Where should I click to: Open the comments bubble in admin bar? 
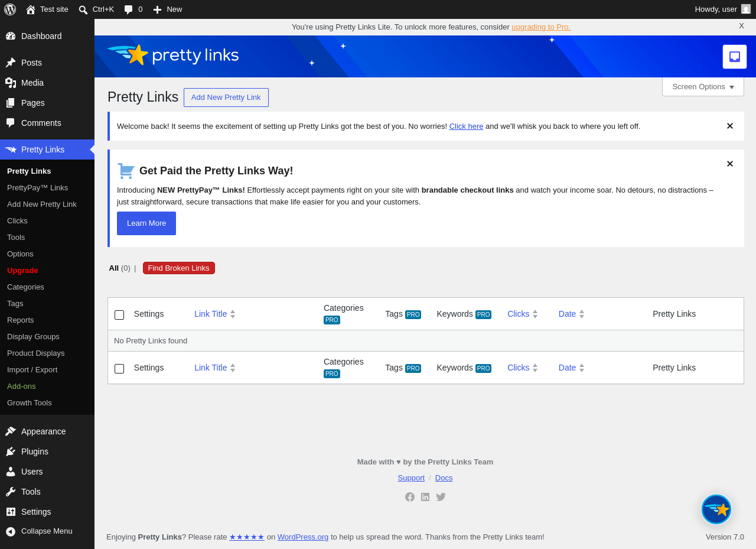pyautogui.click(x=133, y=9)
